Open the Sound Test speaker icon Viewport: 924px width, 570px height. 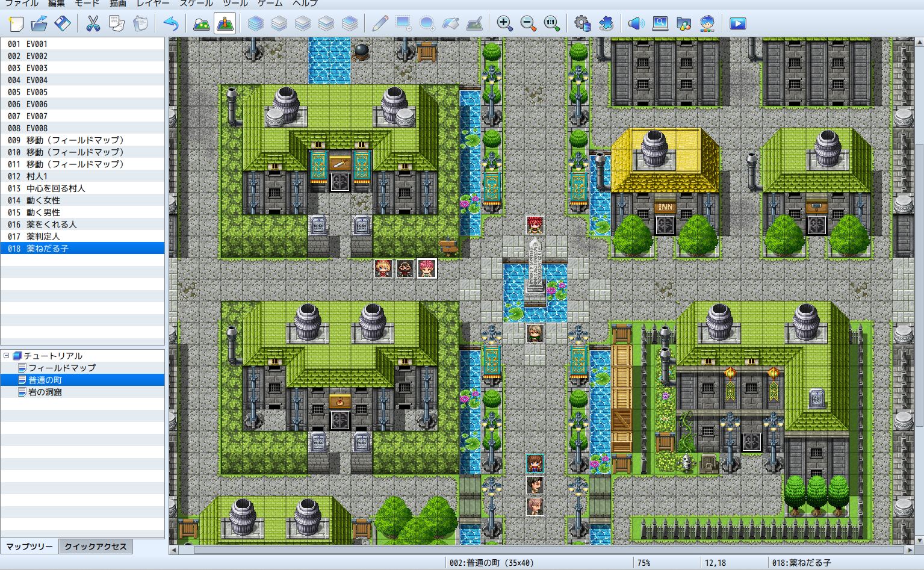click(636, 23)
